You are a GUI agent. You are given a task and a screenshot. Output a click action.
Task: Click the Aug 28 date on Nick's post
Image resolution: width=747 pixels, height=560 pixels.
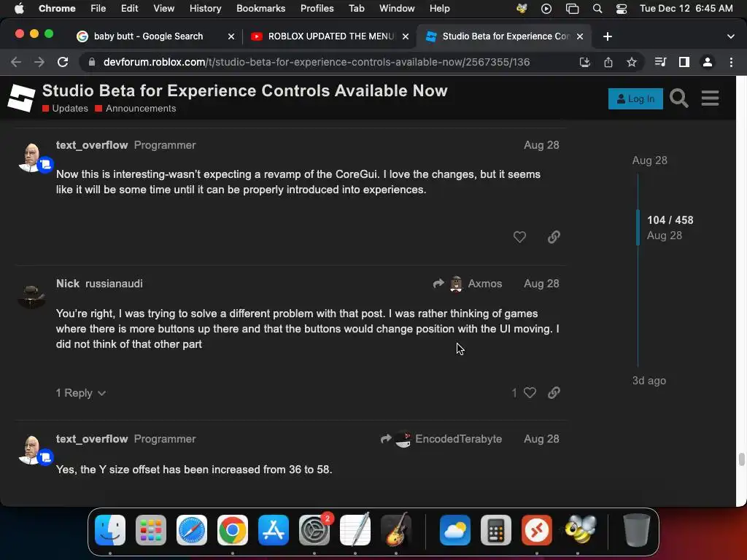(541, 284)
